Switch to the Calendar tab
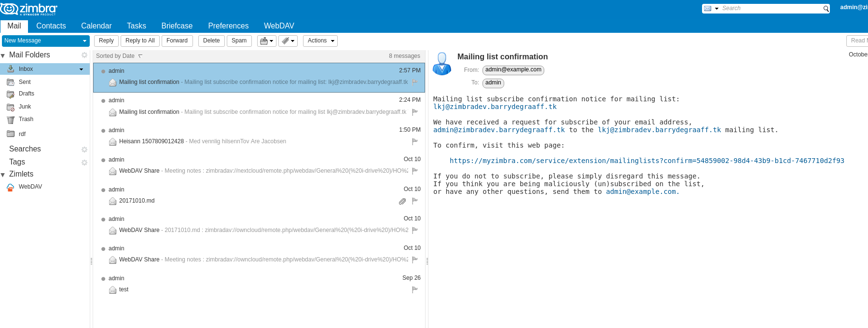This screenshot has height=328, width=868. click(96, 26)
